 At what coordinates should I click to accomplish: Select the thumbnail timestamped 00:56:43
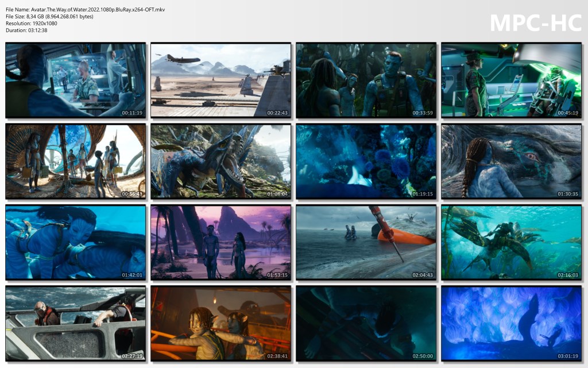click(x=76, y=162)
